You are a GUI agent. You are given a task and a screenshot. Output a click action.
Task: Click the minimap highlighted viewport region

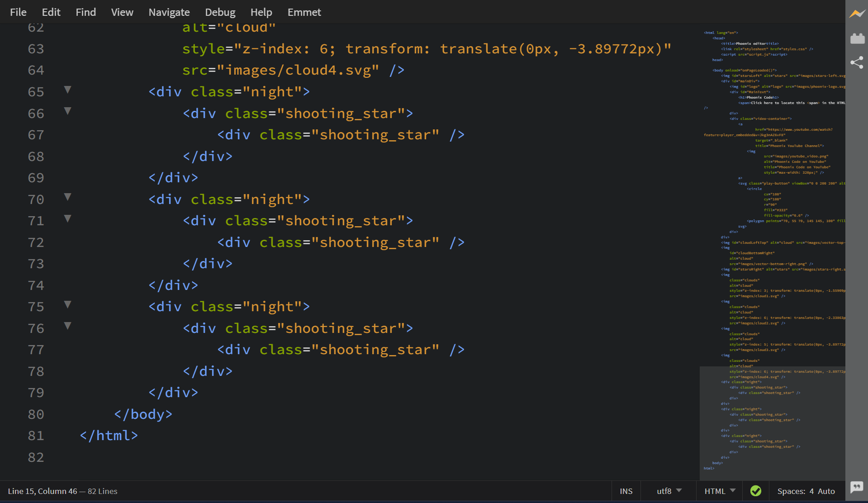coord(772,423)
